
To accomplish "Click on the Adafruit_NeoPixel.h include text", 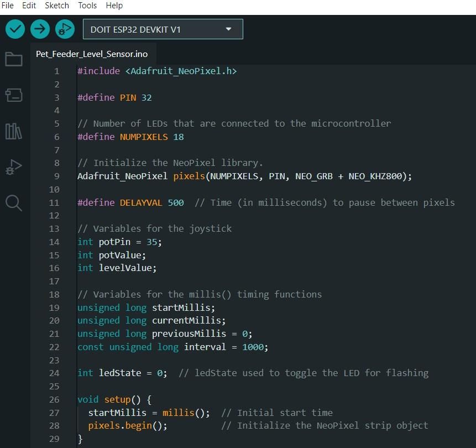I will point(181,71).
